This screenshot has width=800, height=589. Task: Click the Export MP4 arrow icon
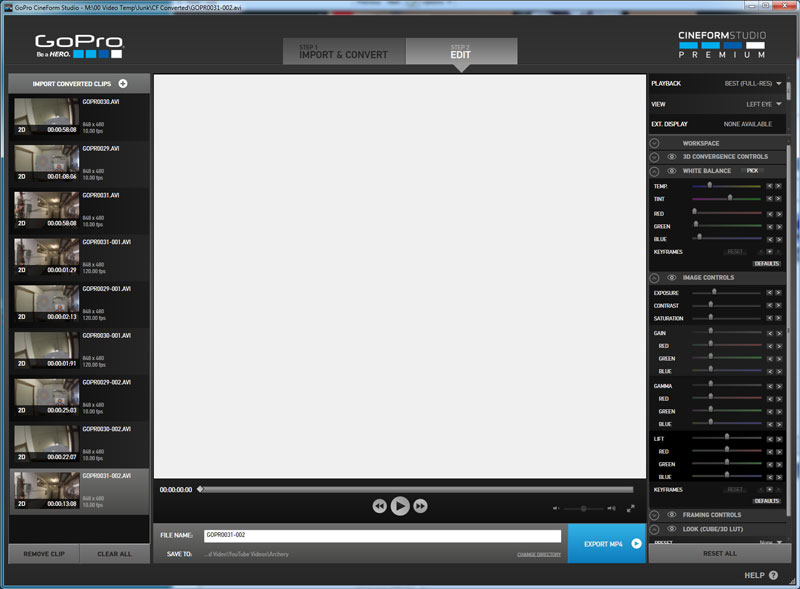pyautogui.click(x=636, y=544)
